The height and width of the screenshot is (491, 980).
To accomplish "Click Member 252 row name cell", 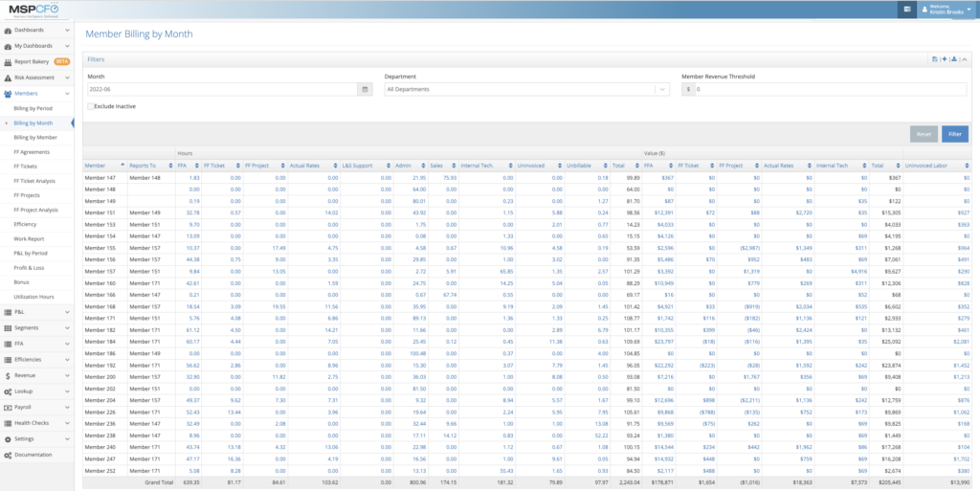I will 104,471.
